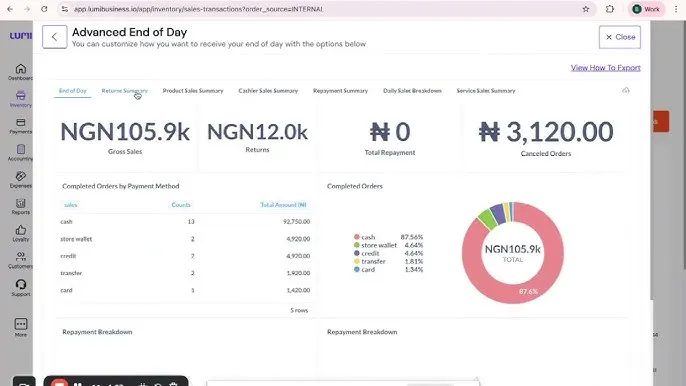Click the ₦ 0 Total Repayment figure

pos(390,132)
